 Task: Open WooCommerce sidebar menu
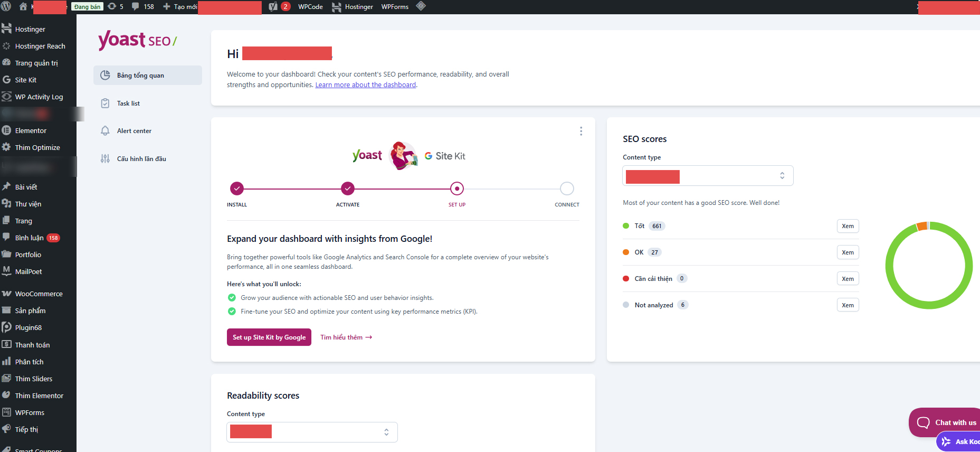(x=38, y=294)
